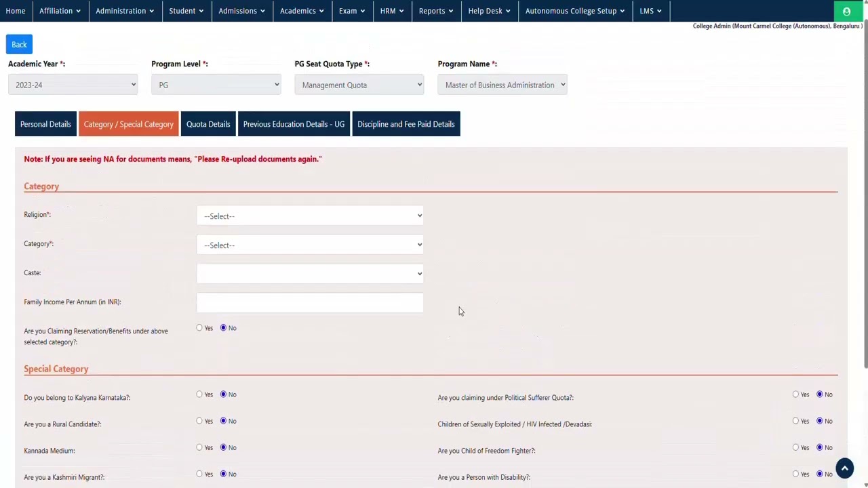Select Yes for Rural Candidate
This screenshot has height=488, width=868.
coord(199,421)
